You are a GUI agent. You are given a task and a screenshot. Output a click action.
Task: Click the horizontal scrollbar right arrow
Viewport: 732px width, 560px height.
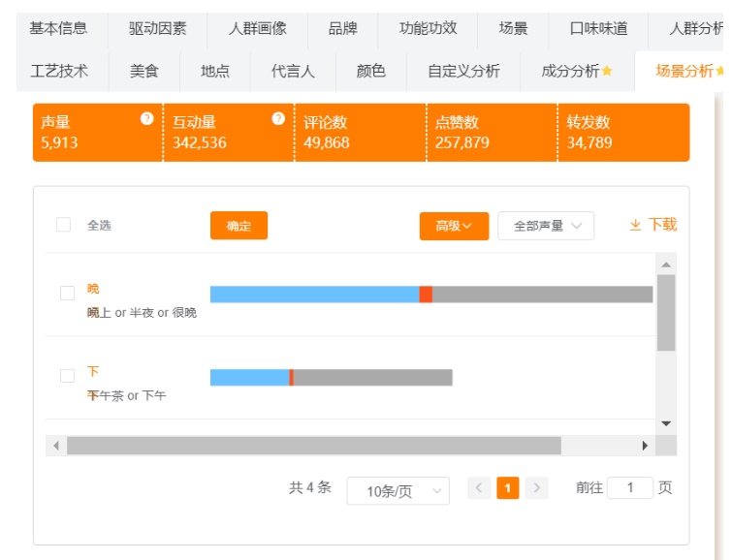click(645, 446)
